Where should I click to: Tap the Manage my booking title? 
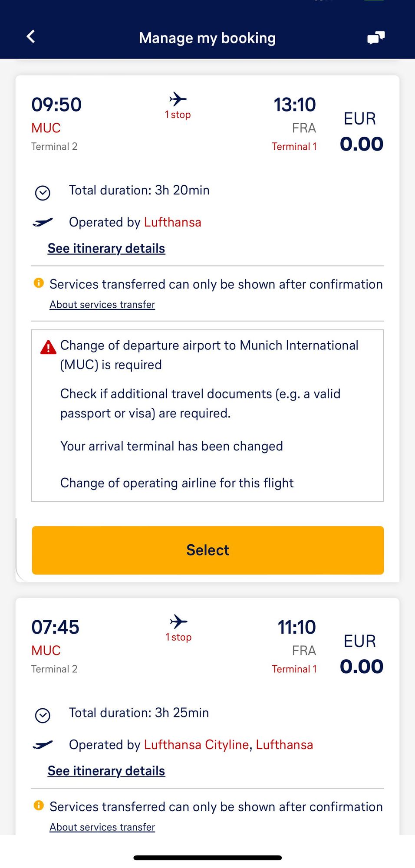click(x=207, y=38)
